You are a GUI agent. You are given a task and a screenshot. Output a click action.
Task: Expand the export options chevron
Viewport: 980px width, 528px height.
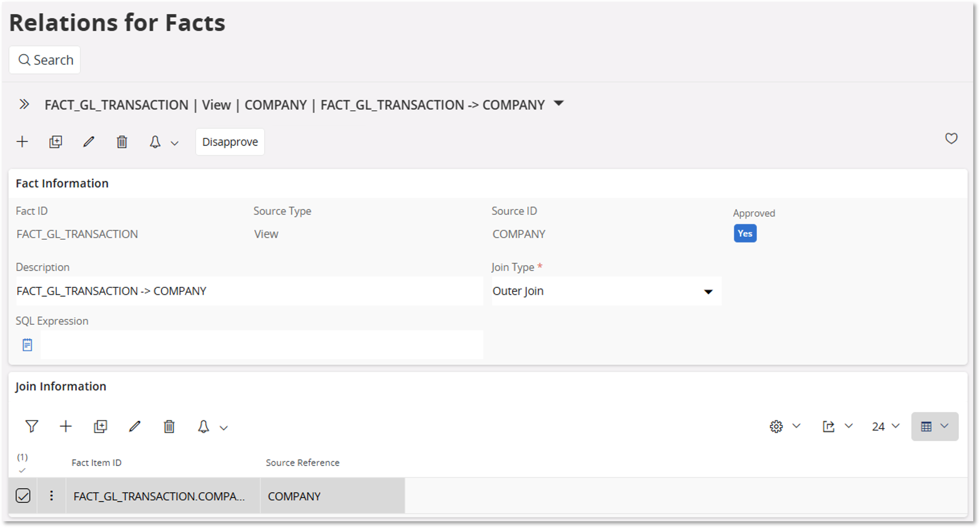[x=848, y=426]
